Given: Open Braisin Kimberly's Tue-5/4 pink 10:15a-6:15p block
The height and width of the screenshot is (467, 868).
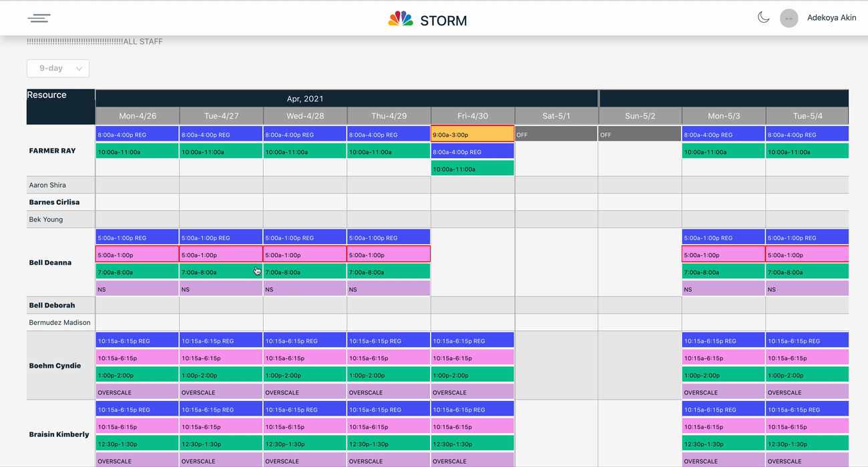Looking at the screenshot, I should (x=807, y=426).
